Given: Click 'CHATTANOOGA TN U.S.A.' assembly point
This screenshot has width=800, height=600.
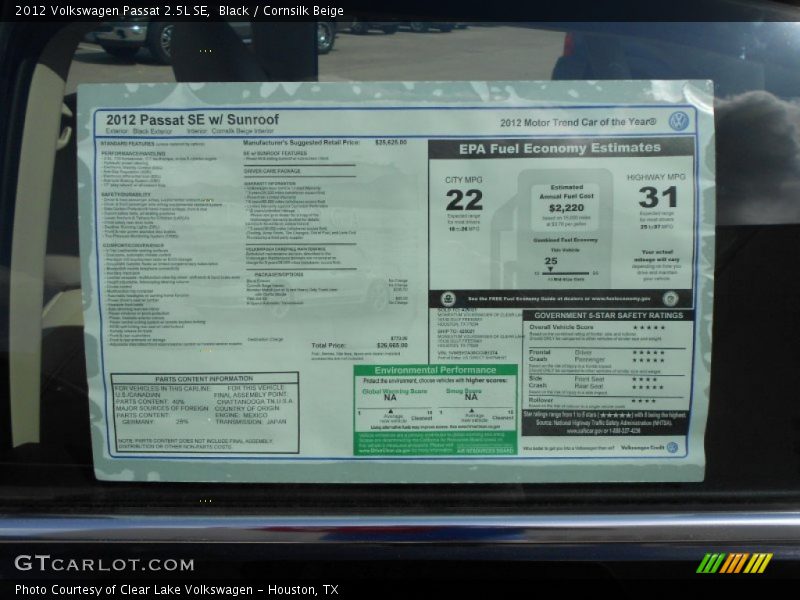Looking at the screenshot, I should pos(255,402).
